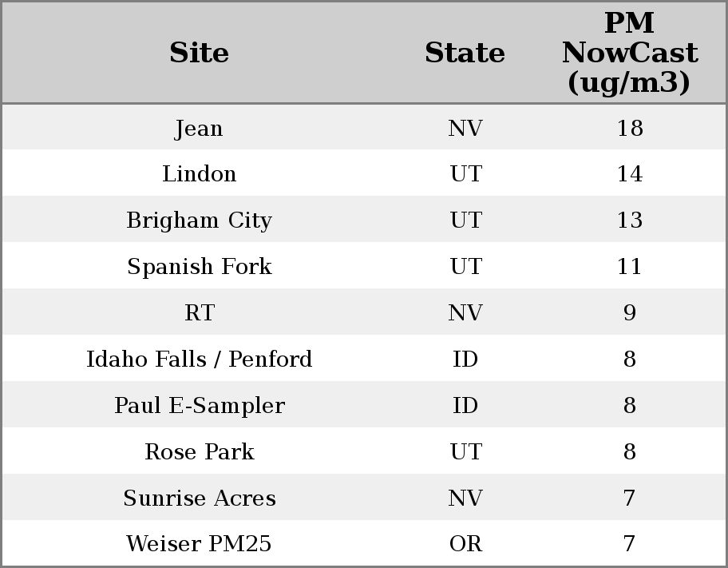Select the Spanish Fork row name

click(x=199, y=267)
